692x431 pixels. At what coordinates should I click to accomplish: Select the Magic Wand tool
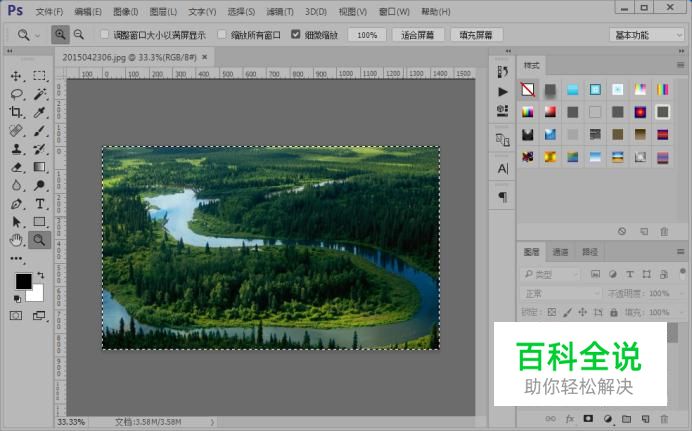tap(39, 94)
